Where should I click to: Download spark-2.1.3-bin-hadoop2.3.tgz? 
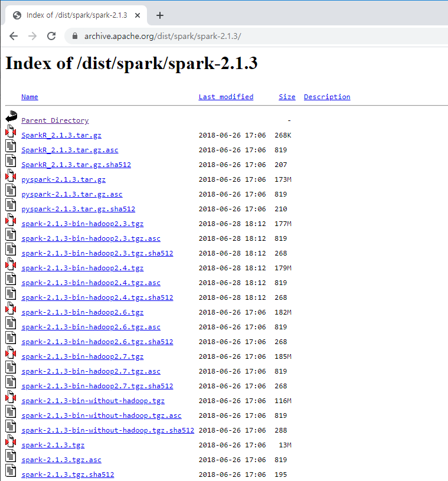pyautogui.click(x=83, y=224)
